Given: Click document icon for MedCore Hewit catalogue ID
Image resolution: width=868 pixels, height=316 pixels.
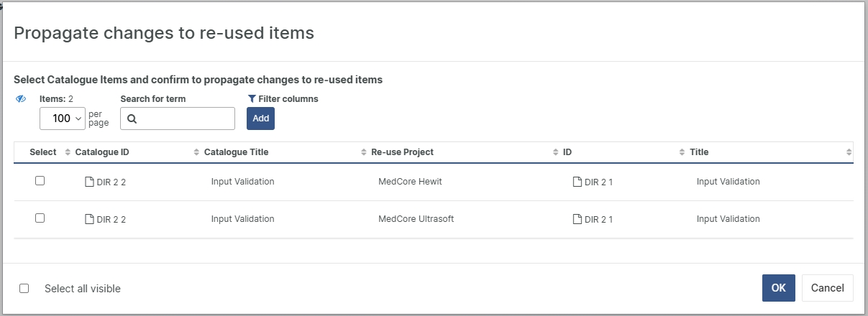Looking at the screenshot, I should [x=89, y=182].
